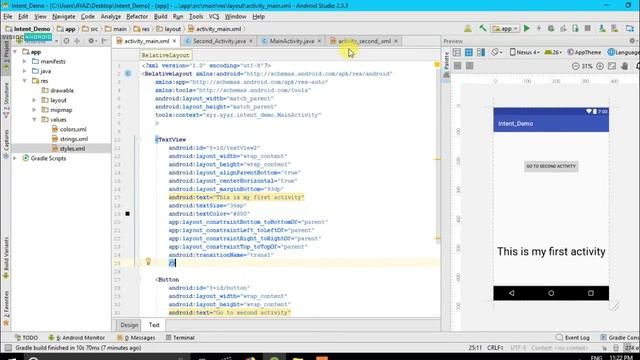This screenshot has height=360, width=640.
Task: Click the Back triangle in phone preview
Action: pos(511,293)
